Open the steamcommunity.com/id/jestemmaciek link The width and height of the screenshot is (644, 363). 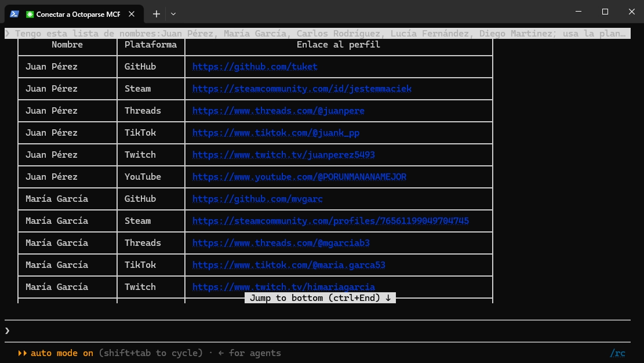pyautogui.click(x=302, y=89)
